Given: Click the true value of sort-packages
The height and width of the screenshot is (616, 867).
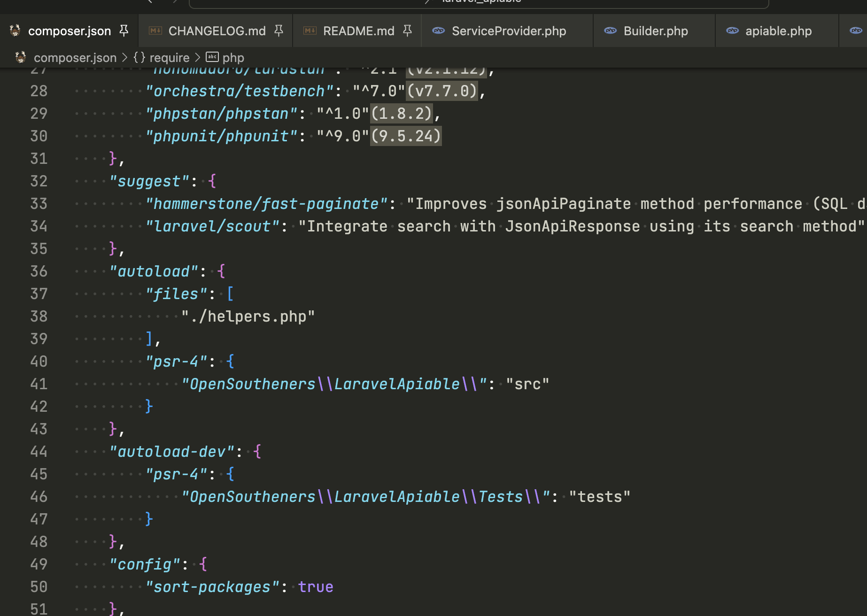Looking at the screenshot, I should coord(316,587).
